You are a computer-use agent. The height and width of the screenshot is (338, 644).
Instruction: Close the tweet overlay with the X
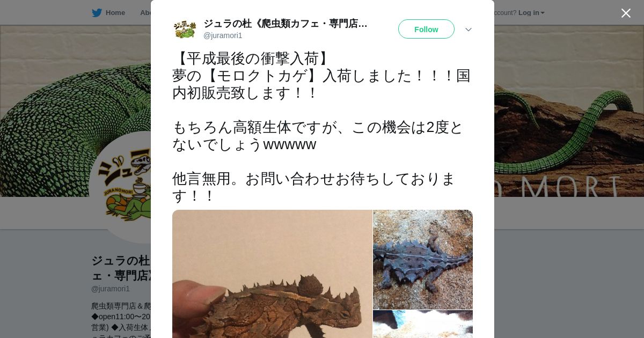tap(626, 13)
